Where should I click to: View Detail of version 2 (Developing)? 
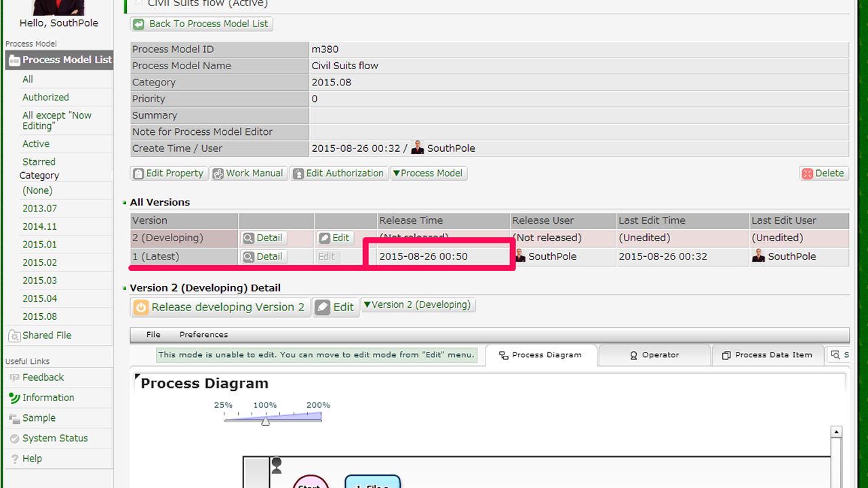[262, 238]
